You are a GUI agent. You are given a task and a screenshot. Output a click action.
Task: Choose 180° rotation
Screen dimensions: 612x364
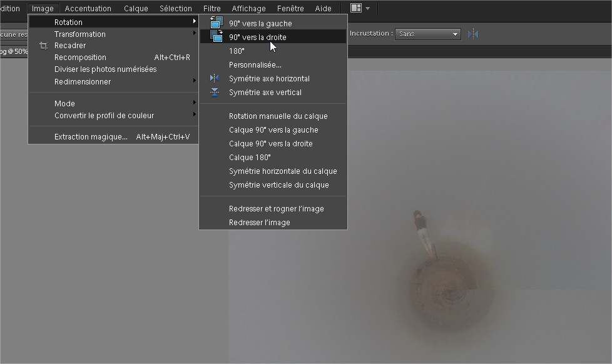pos(237,51)
